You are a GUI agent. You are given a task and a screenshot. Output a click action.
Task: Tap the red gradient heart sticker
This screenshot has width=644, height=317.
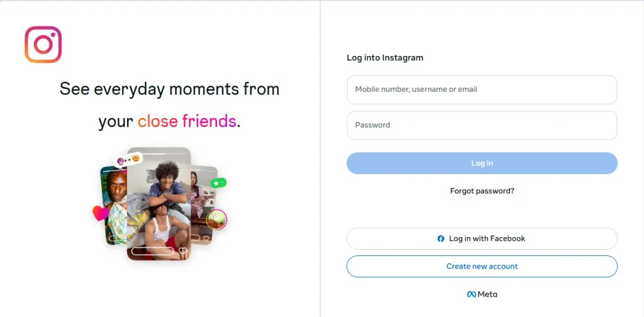[x=100, y=213]
